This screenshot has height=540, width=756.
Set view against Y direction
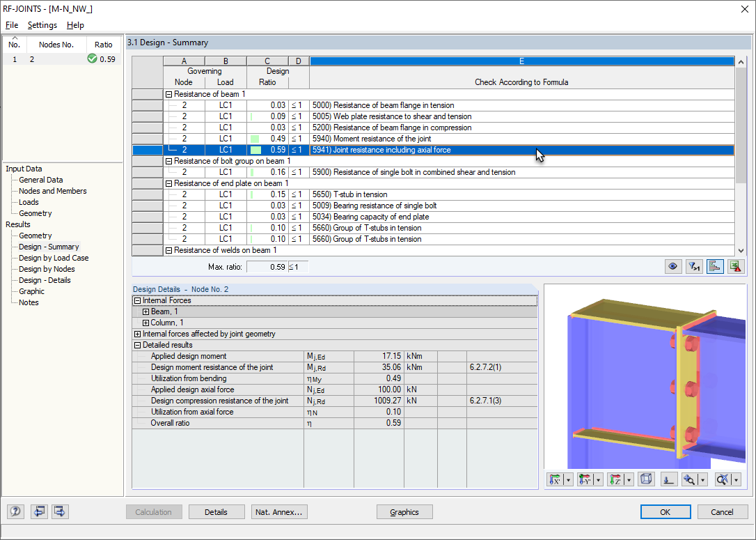585,479
